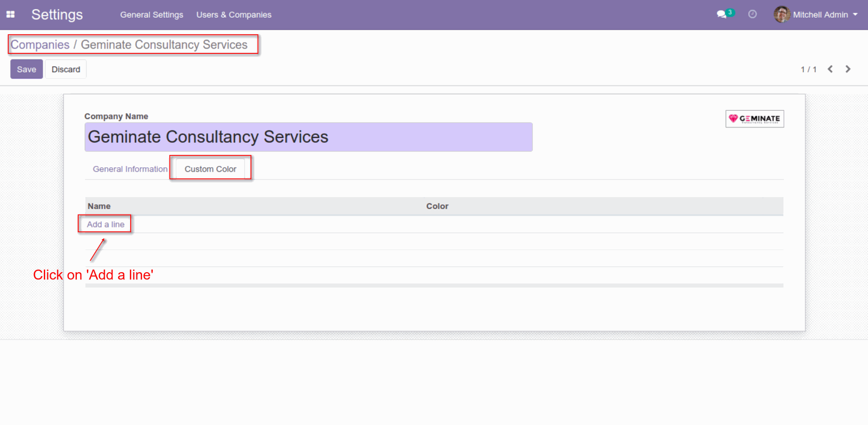Go to the previous record arrow
This screenshot has height=425, width=868.
(830, 69)
